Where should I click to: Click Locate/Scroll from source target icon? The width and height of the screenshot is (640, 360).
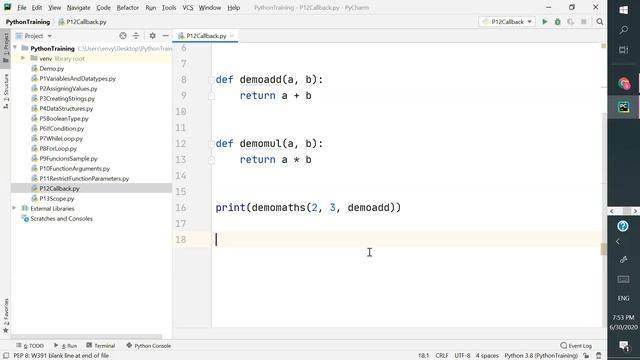coord(123,36)
